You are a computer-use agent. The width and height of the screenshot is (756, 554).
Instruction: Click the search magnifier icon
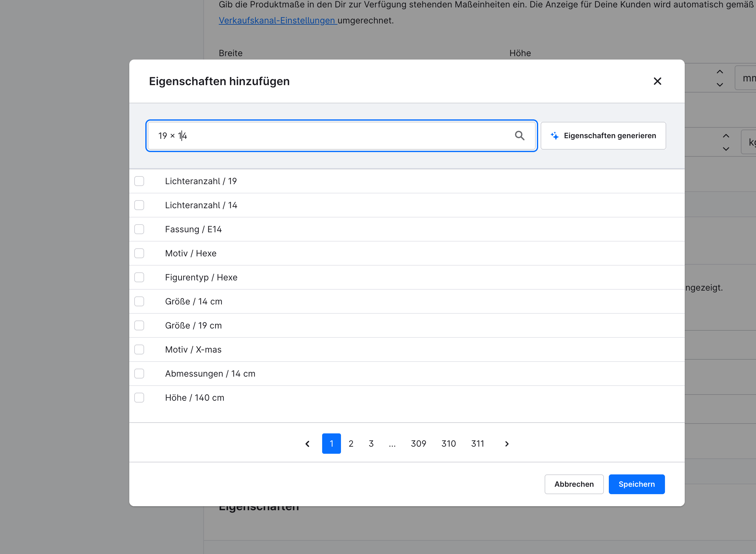coord(520,135)
